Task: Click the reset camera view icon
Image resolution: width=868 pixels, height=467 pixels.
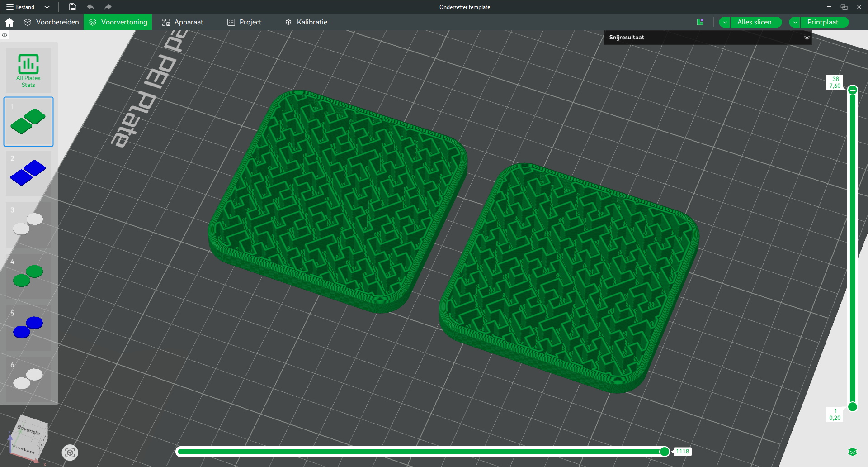Action: tap(70, 453)
